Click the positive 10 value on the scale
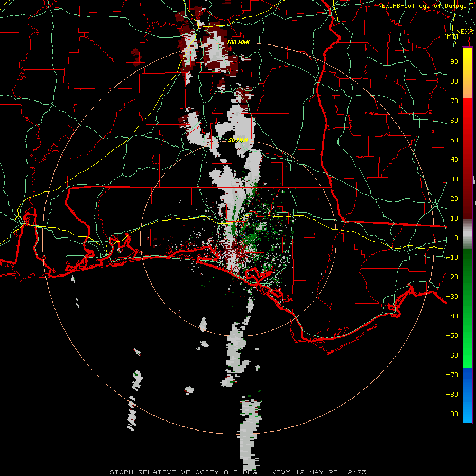Screen dimensions: 476x476 454,218
